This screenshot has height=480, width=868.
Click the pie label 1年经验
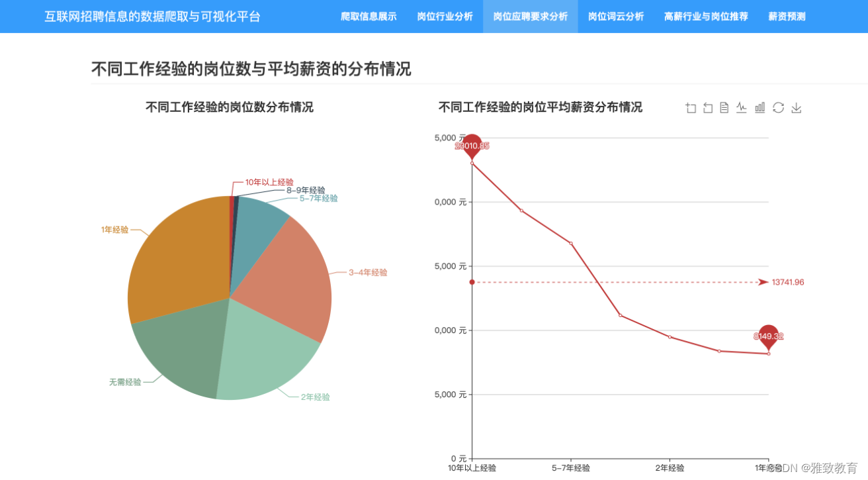point(115,230)
